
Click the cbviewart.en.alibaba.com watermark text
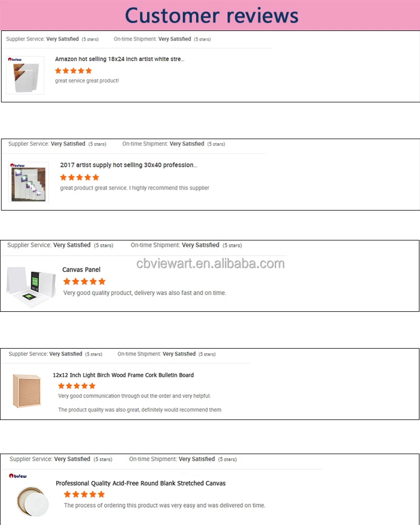210,264
